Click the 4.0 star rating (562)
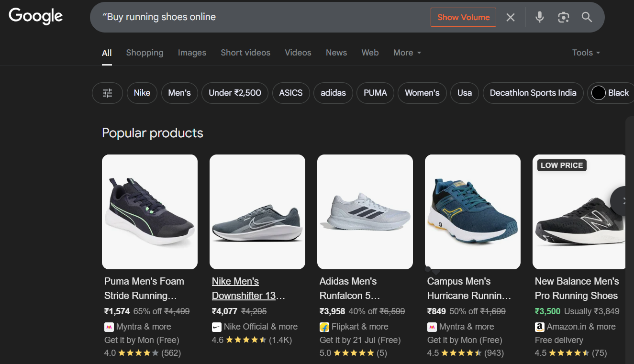This screenshot has width=634, height=364. tap(143, 353)
